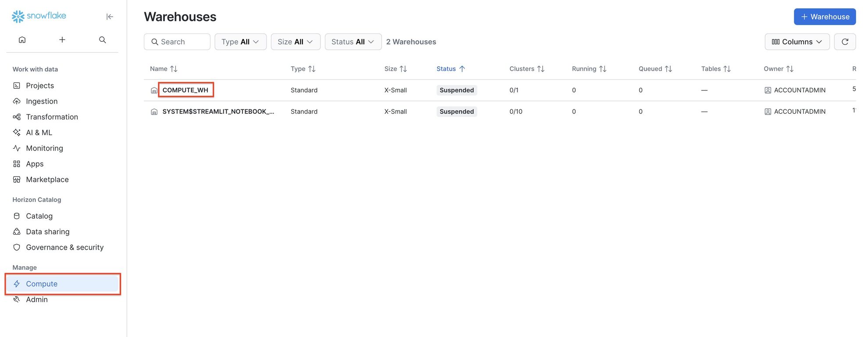Screen dimensions: 868x337
Task: Open Catalog under Horizon Catalog
Action: click(x=39, y=216)
